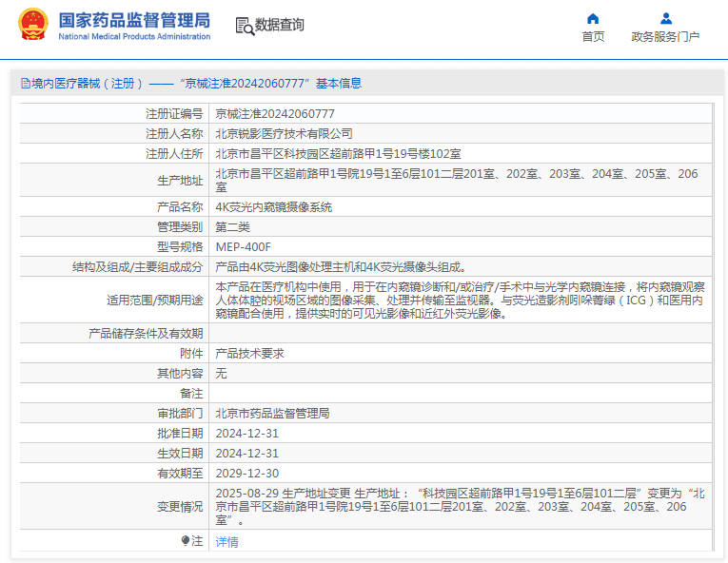Click the approving department 北京市药品监督管理局 value

[272, 413]
